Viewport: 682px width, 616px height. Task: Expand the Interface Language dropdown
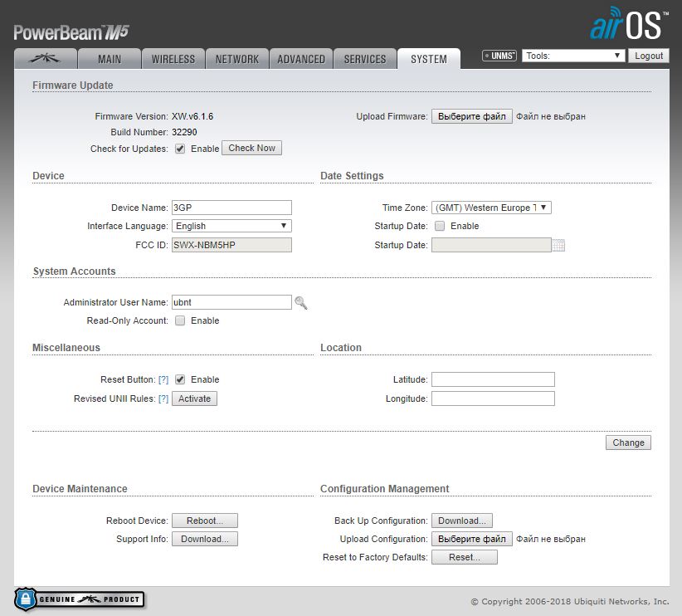(231, 226)
